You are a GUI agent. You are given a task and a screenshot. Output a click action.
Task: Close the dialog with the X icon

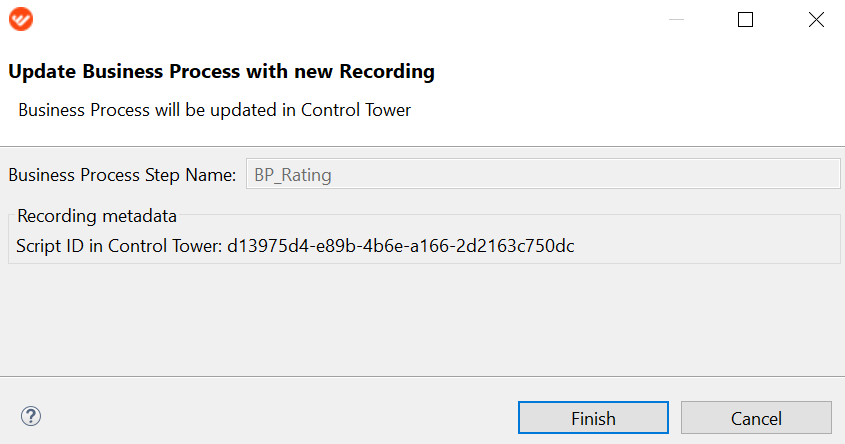(x=816, y=19)
